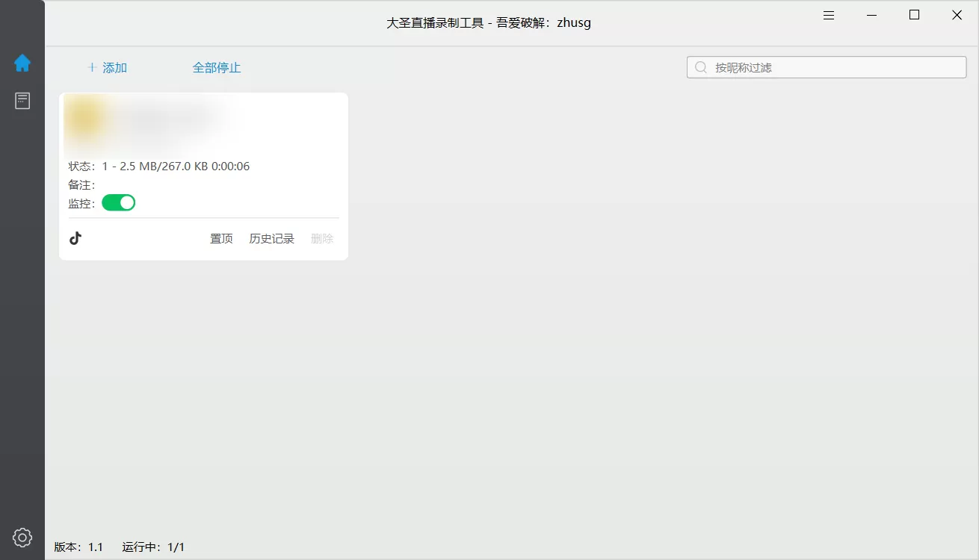The image size is (979, 560).
Task: Open 历史记录 for the recording
Action: (271, 238)
